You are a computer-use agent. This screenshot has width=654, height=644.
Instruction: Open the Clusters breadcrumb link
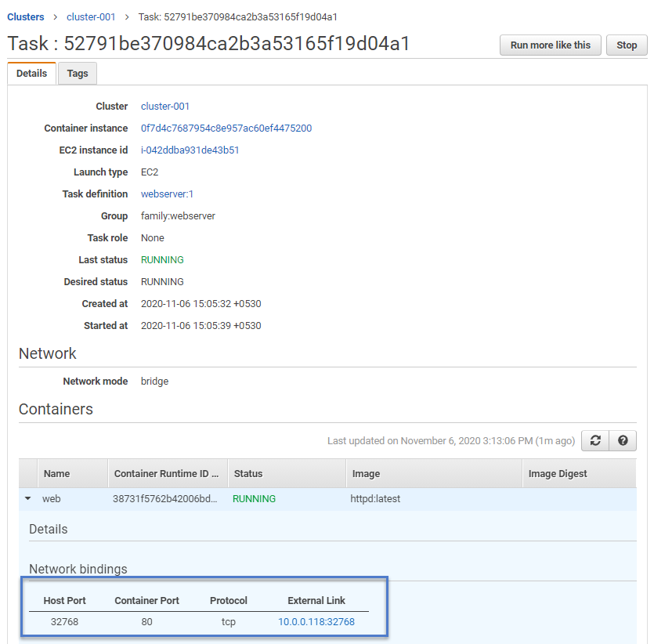(25, 17)
